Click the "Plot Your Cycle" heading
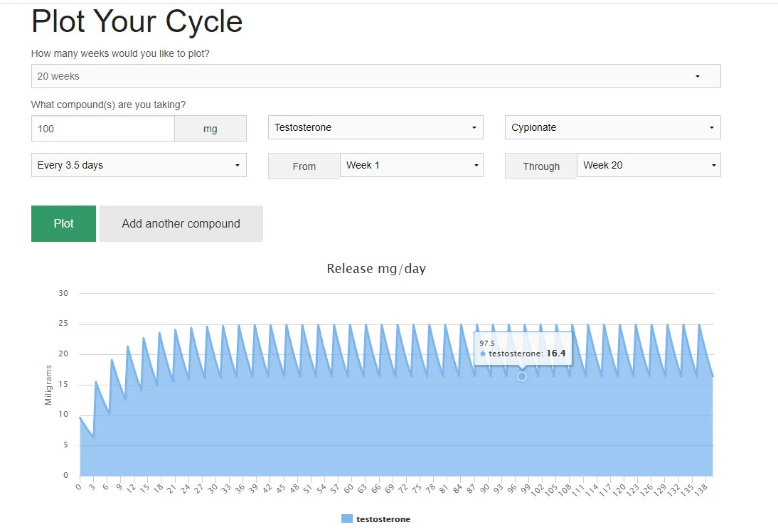The image size is (778, 532). pyautogui.click(x=137, y=22)
